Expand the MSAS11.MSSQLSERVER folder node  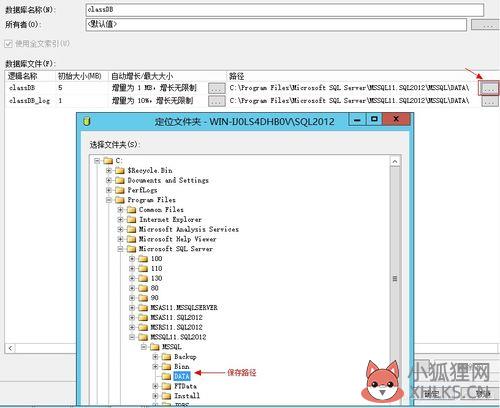(132, 308)
